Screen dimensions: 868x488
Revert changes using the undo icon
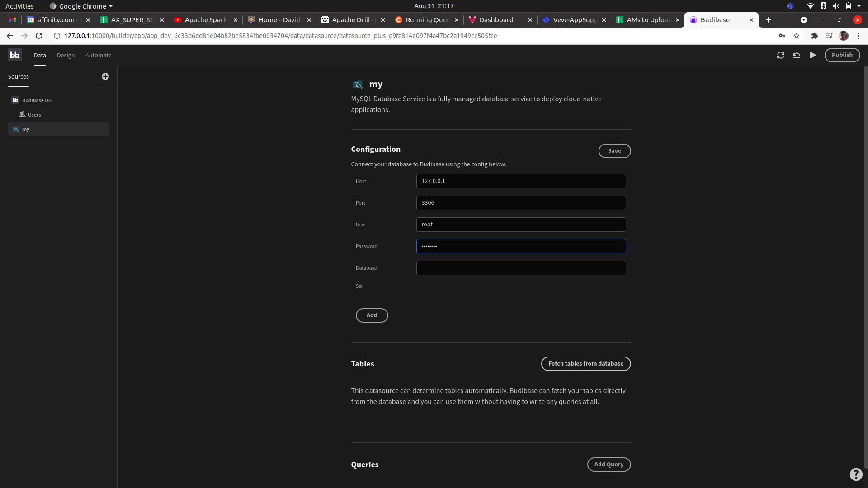(x=797, y=55)
